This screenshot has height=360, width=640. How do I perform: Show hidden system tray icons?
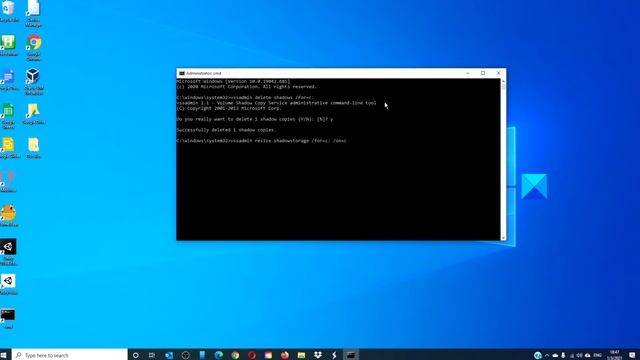tap(547, 355)
